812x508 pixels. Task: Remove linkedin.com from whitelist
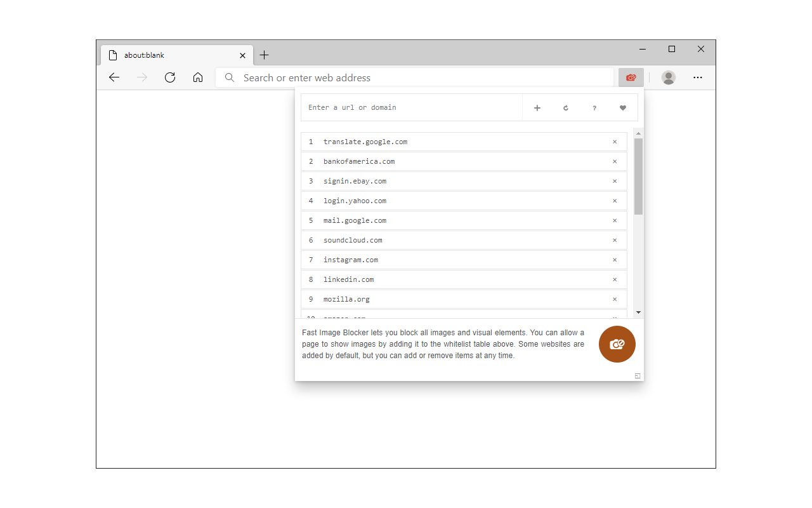[615, 279]
